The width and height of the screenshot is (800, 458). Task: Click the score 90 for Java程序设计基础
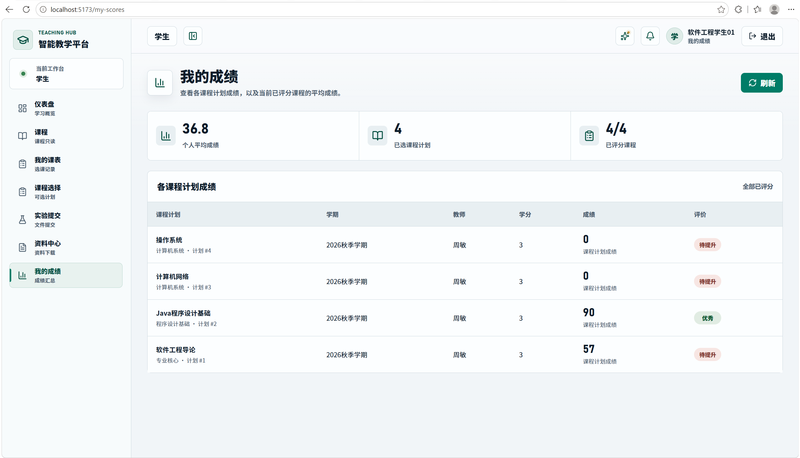click(x=589, y=312)
